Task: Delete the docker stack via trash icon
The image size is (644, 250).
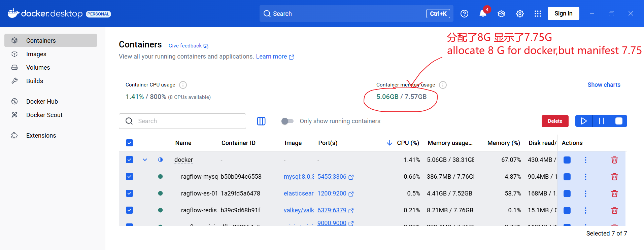Action: click(614, 160)
